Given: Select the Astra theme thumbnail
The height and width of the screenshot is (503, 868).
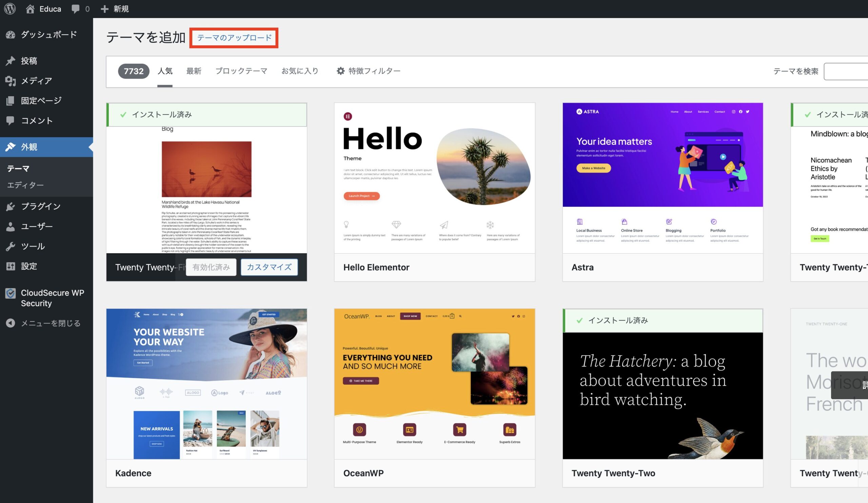Looking at the screenshot, I should tap(663, 178).
